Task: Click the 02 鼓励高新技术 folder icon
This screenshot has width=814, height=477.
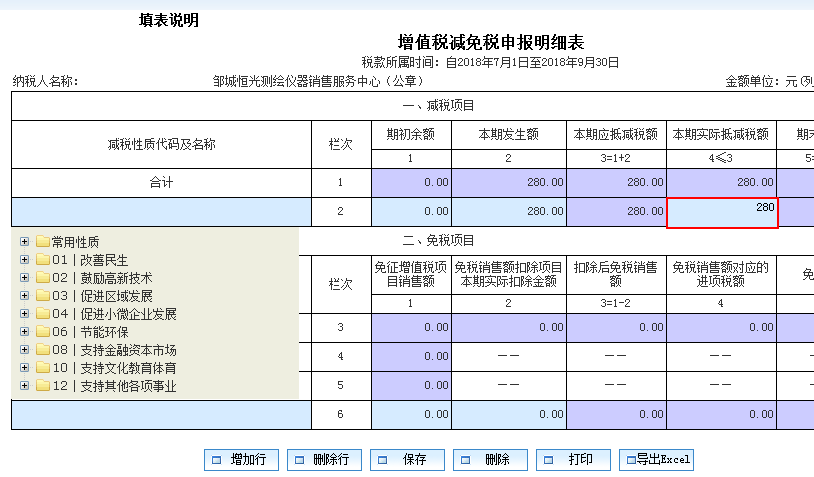Action: coord(43,278)
